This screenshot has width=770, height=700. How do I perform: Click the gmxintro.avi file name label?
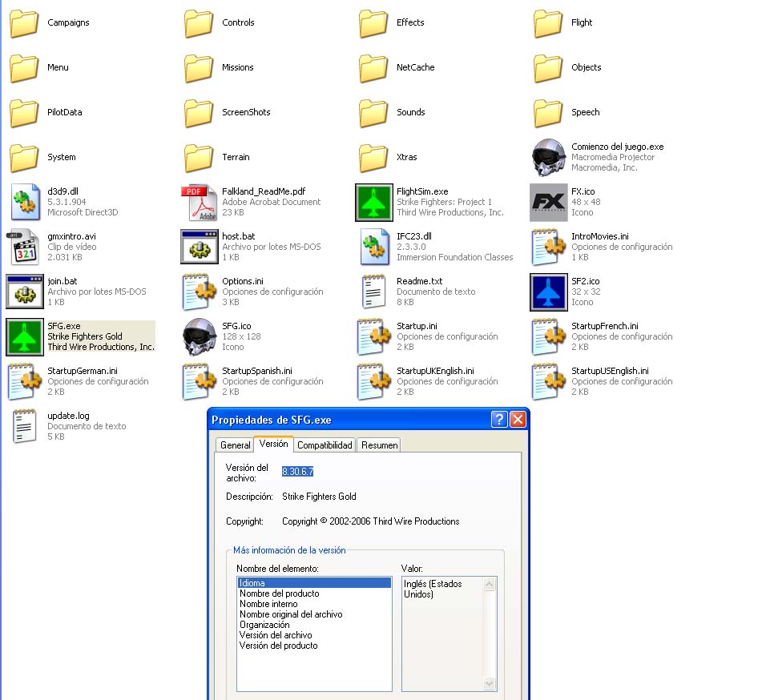click(71, 236)
